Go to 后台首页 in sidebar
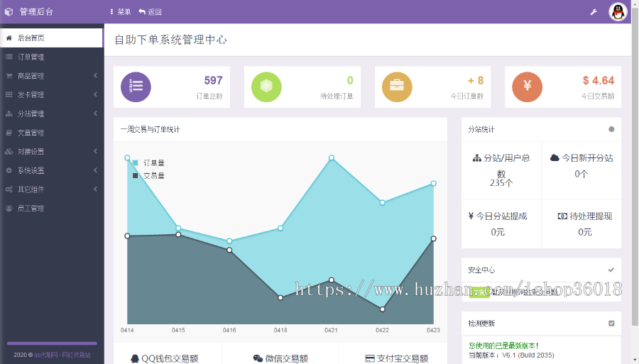The height and width of the screenshot is (364, 639). (51, 38)
